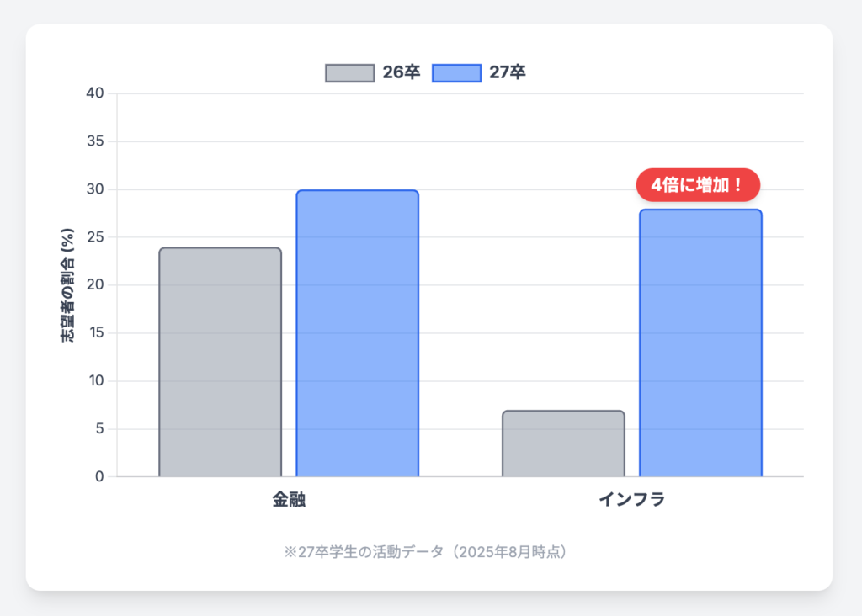Click the 15 y-axis tick label
Image resolution: width=862 pixels, height=616 pixels.
coord(96,332)
